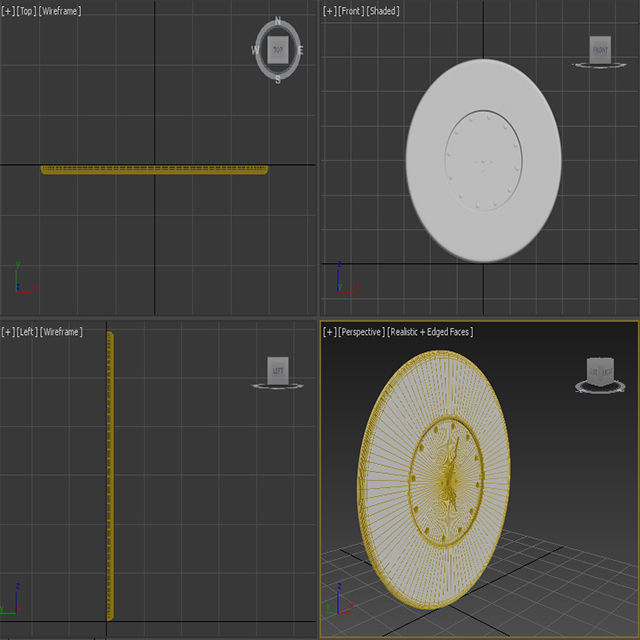Viewport: 640px width, 640px height.
Task: Open the [Top] view label menu
Action: (26, 11)
